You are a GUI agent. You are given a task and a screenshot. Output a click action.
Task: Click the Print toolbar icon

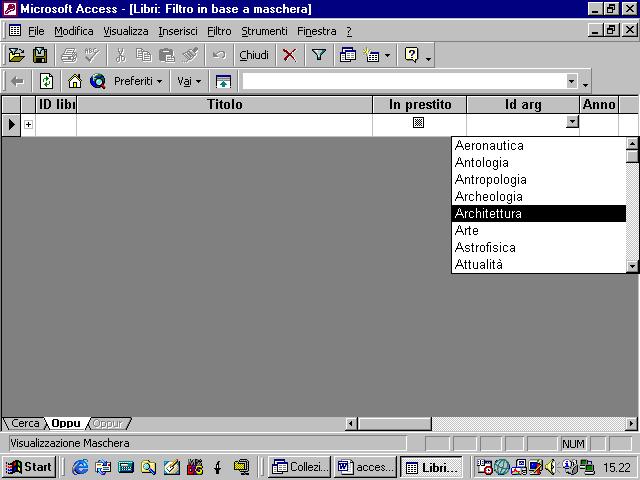point(69,55)
